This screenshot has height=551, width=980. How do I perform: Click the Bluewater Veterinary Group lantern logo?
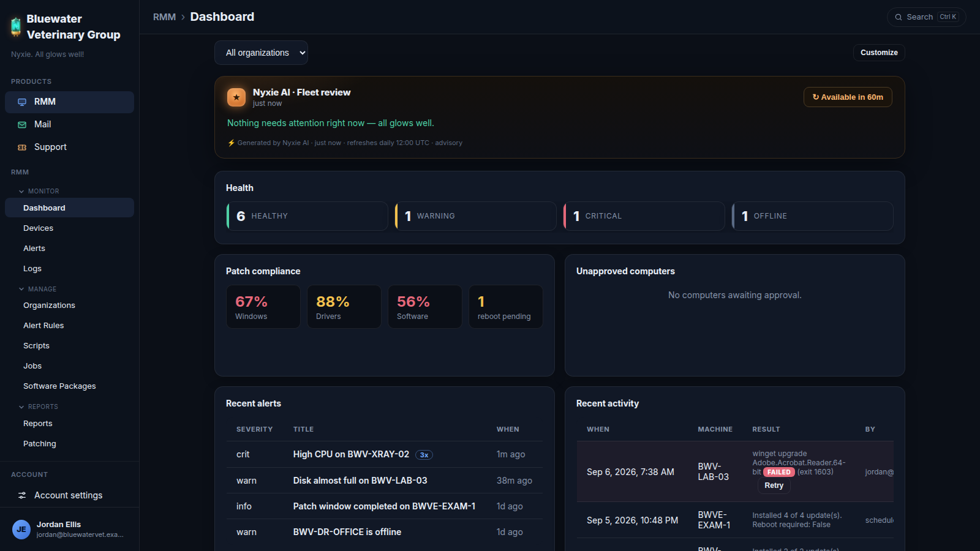16,27
